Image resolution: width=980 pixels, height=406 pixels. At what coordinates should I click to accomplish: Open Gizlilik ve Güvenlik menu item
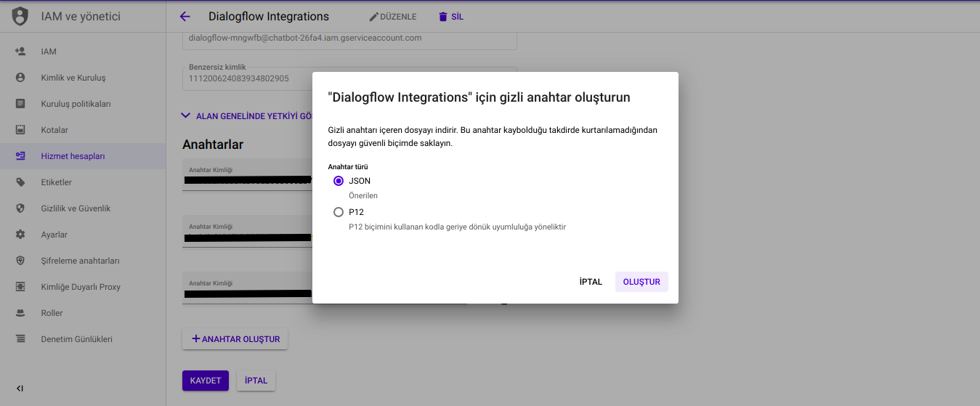click(x=75, y=208)
